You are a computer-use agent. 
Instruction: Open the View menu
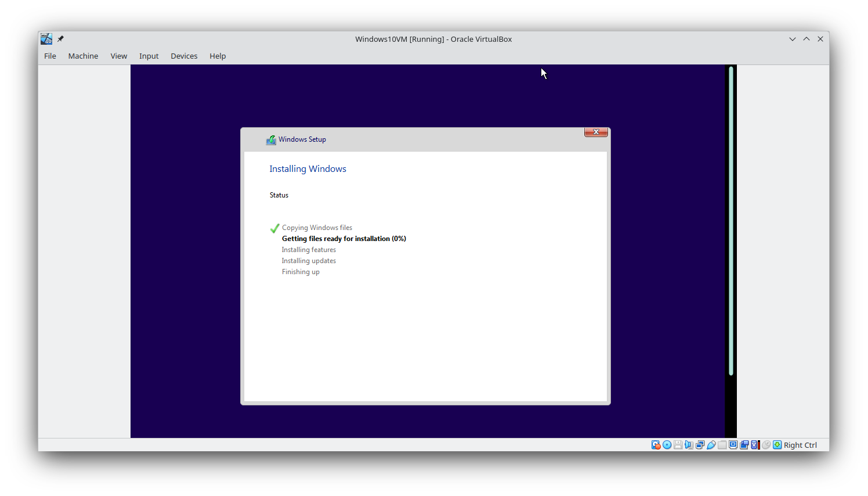119,56
